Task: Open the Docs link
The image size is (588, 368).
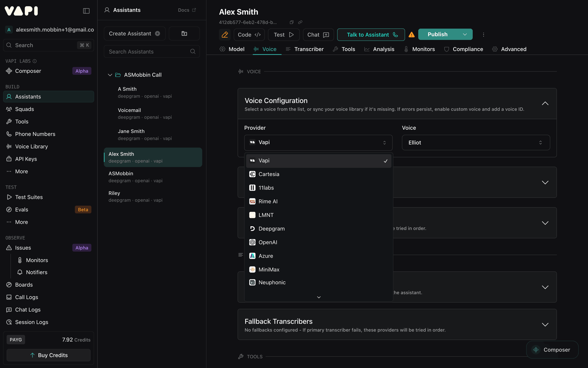Action: point(187,10)
